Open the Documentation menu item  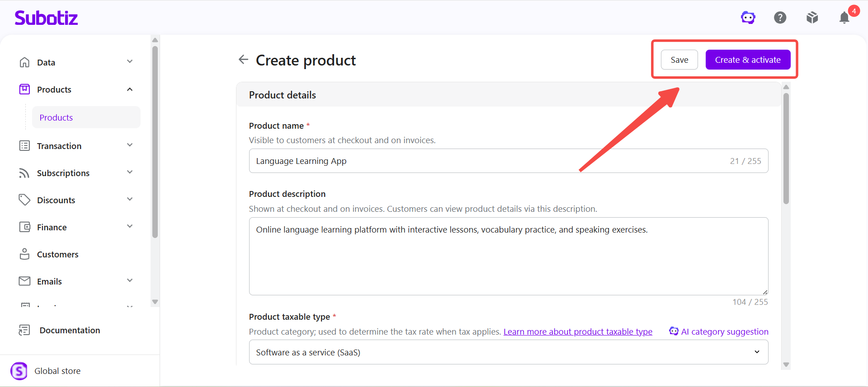coord(70,330)
